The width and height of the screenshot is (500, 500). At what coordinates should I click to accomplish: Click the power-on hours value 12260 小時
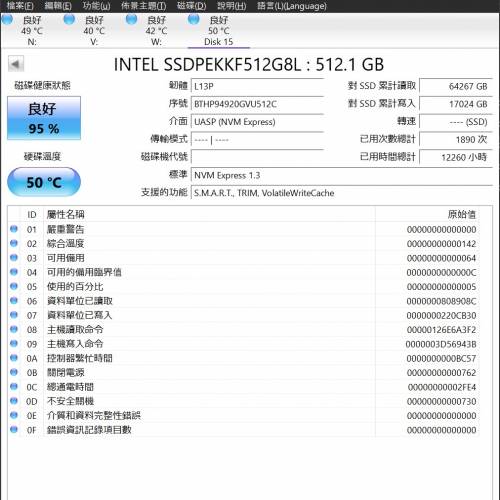click(x=456, y=157)
